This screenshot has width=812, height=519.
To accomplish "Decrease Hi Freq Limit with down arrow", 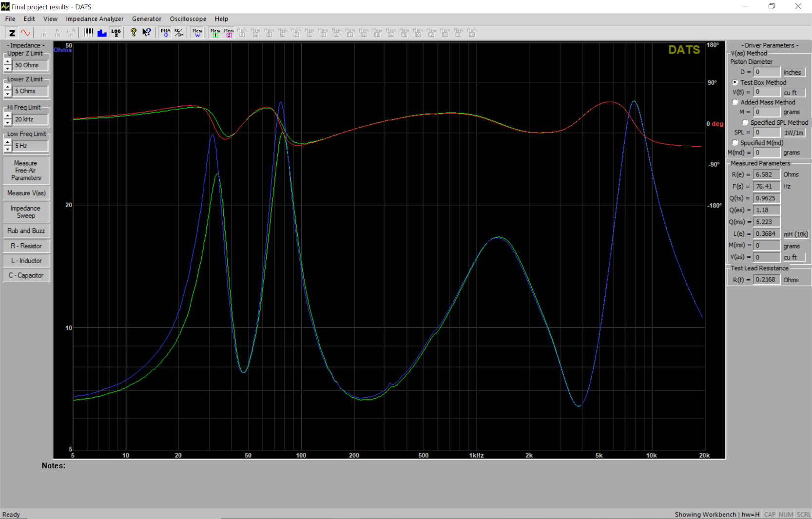I will tap(8, 122).
